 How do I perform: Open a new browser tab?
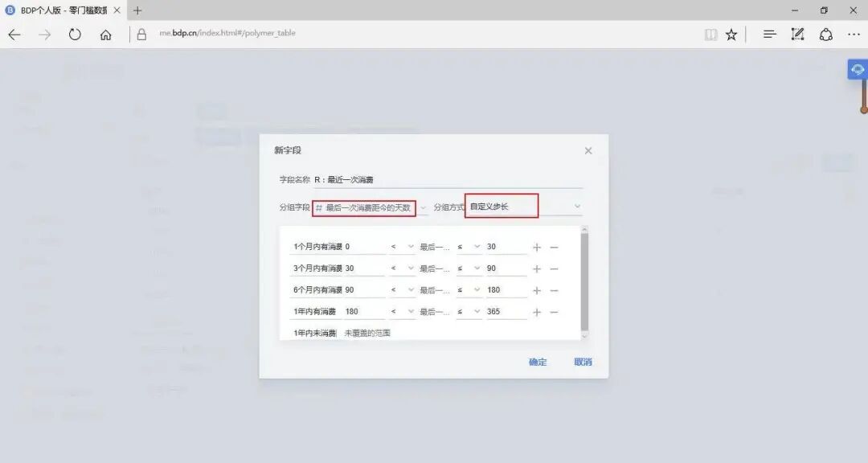coord(137,10)
